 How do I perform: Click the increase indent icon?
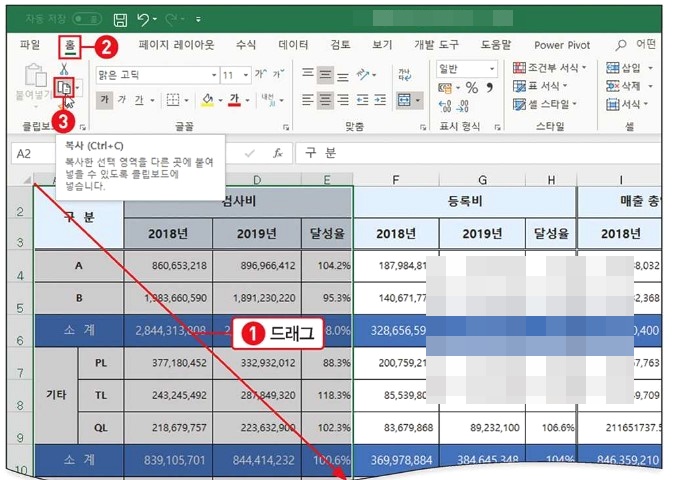pyautogui.click(x=380, y=100)
